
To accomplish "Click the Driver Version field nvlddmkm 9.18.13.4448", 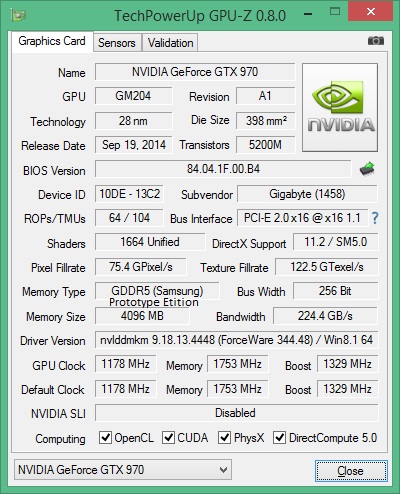I will point(236,340).
